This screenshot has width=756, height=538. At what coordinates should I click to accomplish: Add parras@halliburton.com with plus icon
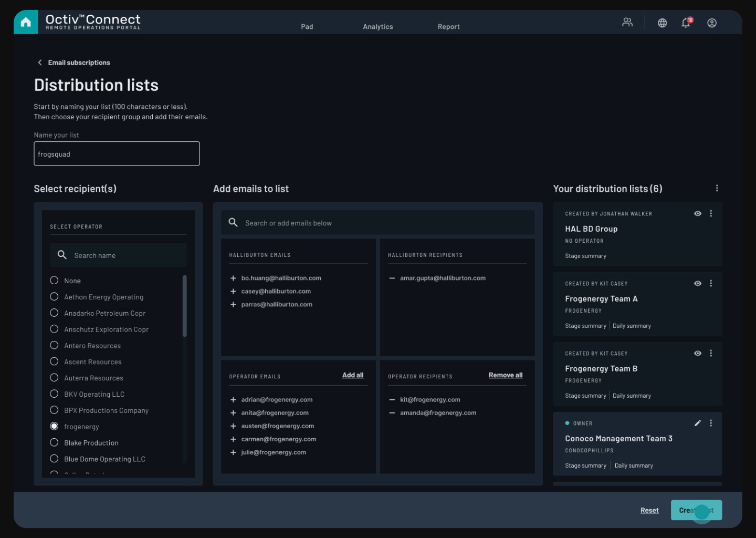point(233,304)
